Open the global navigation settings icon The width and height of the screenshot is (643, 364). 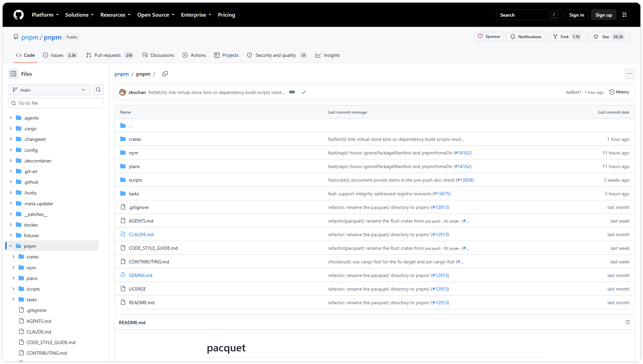click(x=624, y=15)
